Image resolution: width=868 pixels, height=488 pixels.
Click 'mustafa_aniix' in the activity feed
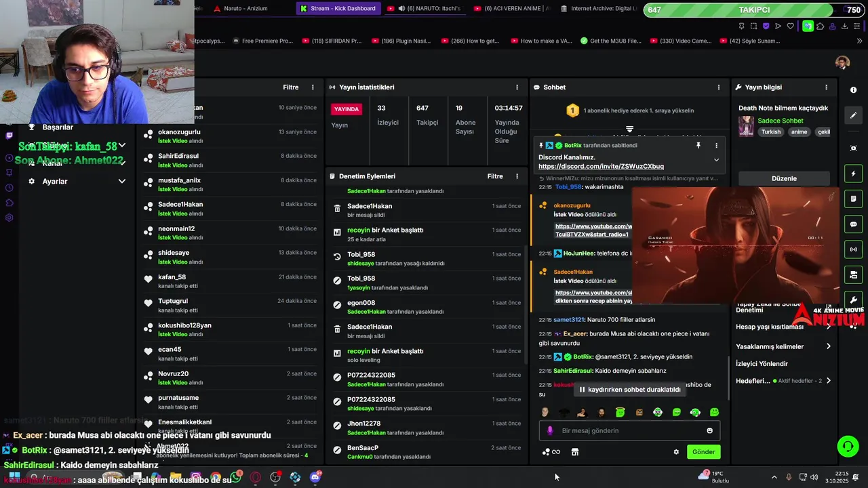tap(179, 180)
